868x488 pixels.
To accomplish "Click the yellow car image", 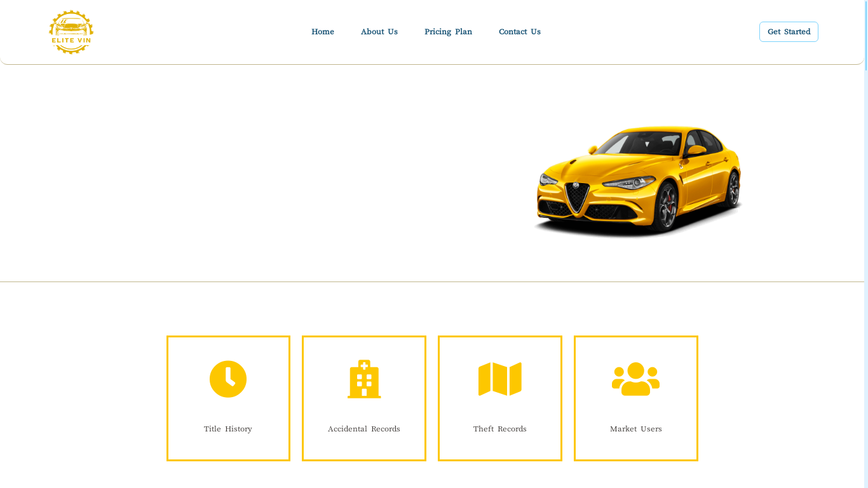I will pos(638,181).
